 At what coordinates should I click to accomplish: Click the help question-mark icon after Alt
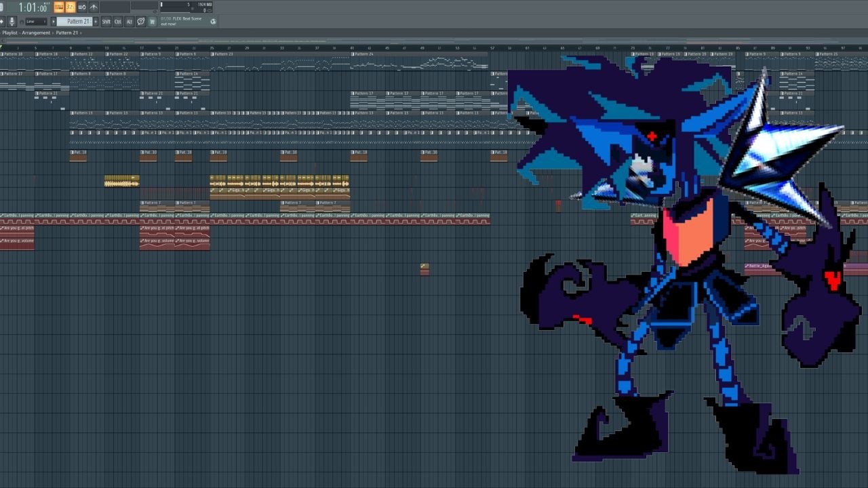point(140,21)
